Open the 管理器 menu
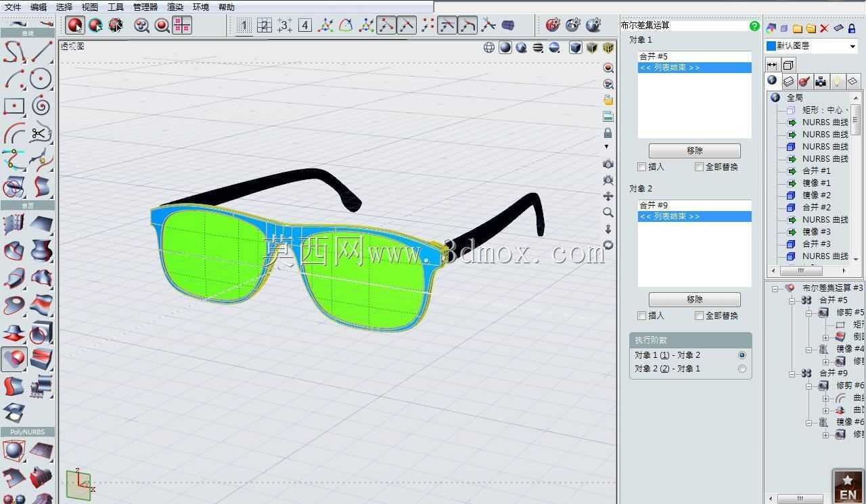Viewport: 866px width, 504px height. click(145, 7)
